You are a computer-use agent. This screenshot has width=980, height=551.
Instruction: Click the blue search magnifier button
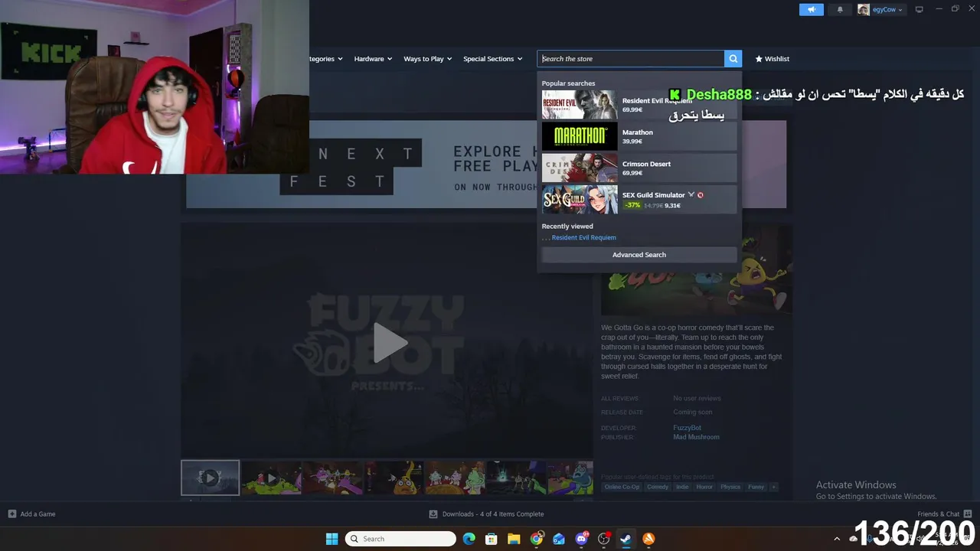click(x=733, y=59)
